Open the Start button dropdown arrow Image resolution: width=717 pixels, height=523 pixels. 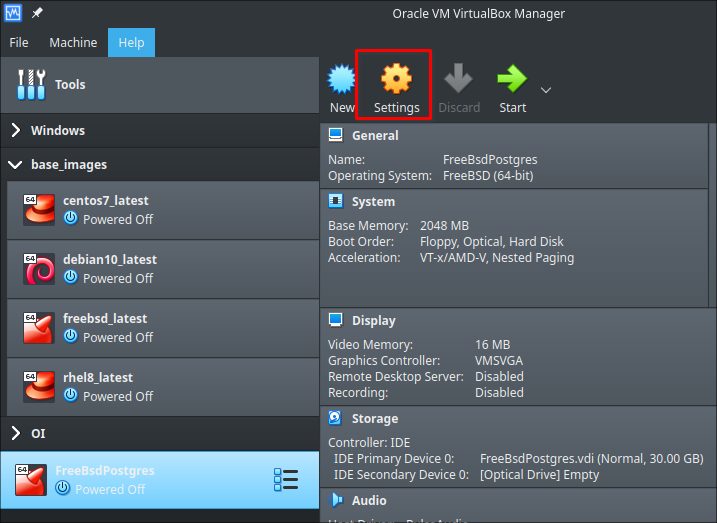(546, 90)
